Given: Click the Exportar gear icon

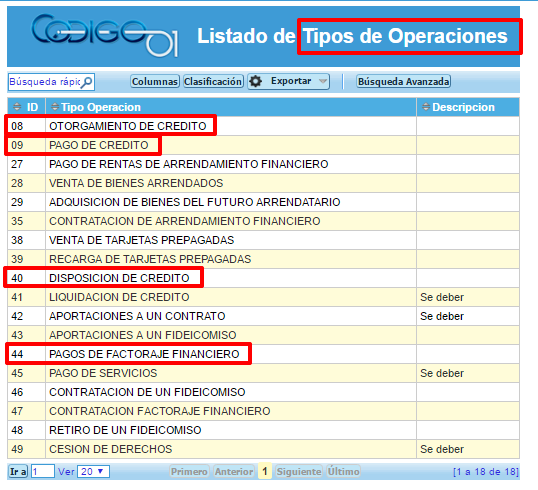Looking at the screenshot, I should click(x=256, y=81).
